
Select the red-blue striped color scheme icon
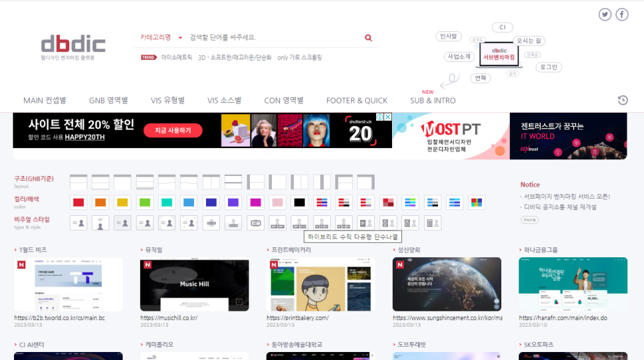pos(322,203)
